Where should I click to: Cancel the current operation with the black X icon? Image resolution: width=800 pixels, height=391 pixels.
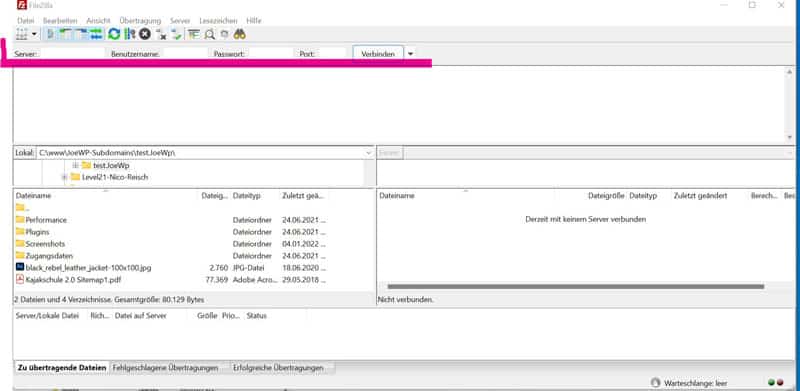tap(145, 34)
